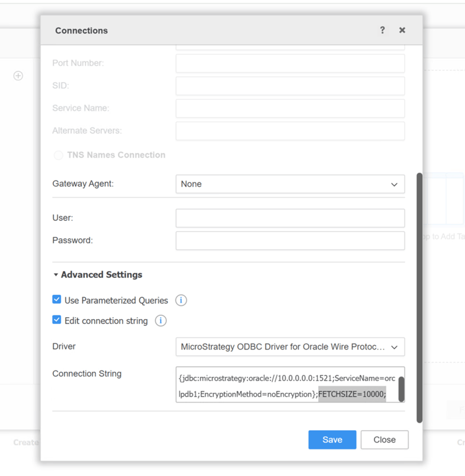This screenshot has width=465, height=476.
Task: Click the User input field
Action: (290, 218)
